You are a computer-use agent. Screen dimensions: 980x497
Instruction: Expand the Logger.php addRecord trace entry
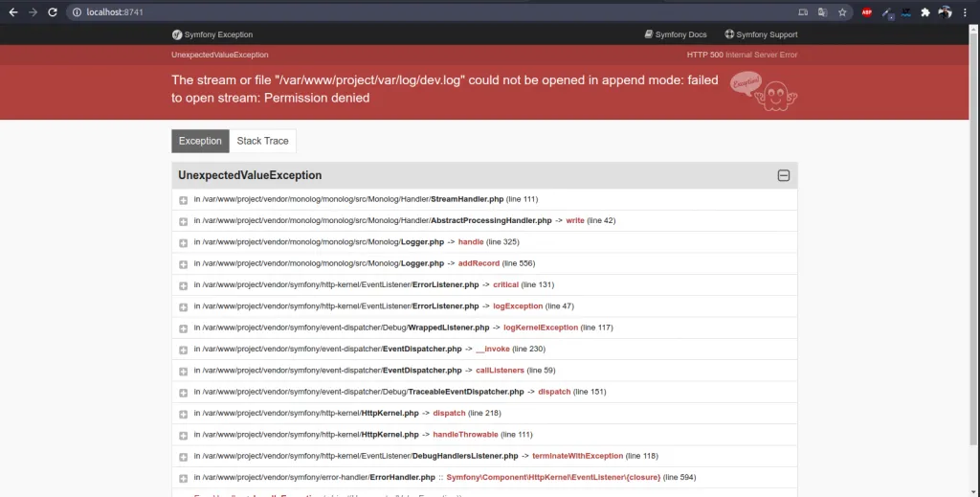183,263
